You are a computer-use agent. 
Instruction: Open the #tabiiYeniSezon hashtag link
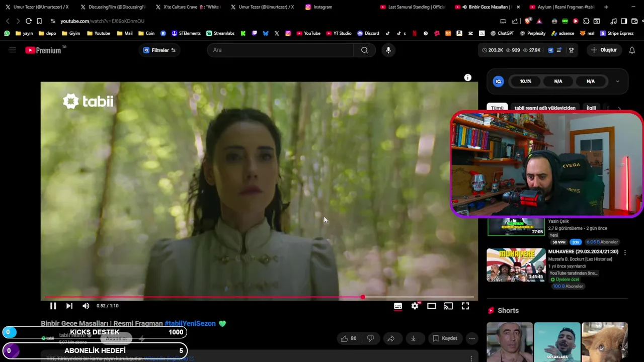190,324
